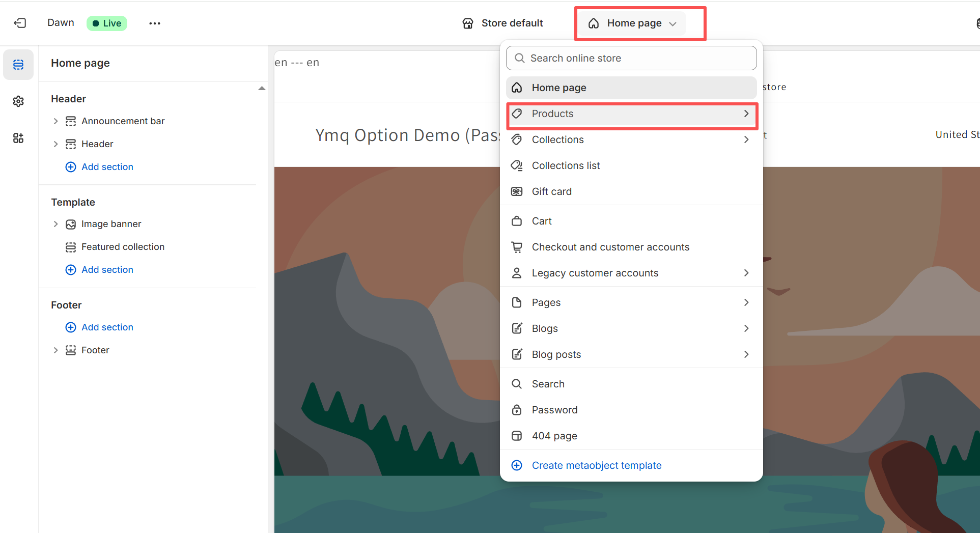Viewport: 980px width, 533px height.
Task: Choose Collections list in the menu
Action: [566, 165]
